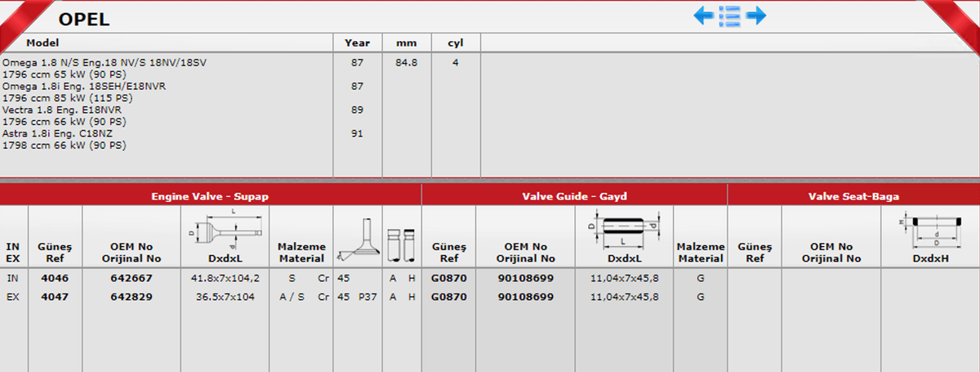The height and width of the screenshot is (372, 980).
Task: Click the OPEL brand title
Action: (x=83, y=19)
